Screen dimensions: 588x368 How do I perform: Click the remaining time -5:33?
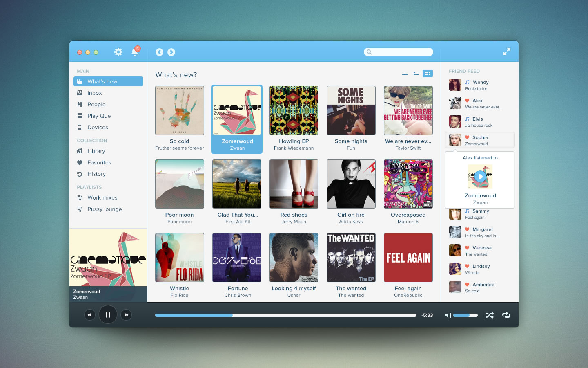pos(427,315)
